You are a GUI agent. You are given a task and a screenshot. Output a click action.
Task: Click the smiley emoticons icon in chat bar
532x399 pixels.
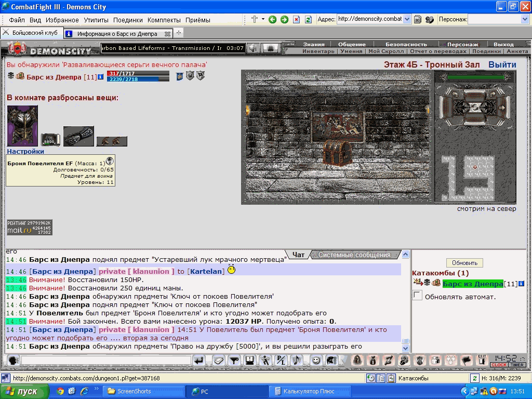point(316,361)
